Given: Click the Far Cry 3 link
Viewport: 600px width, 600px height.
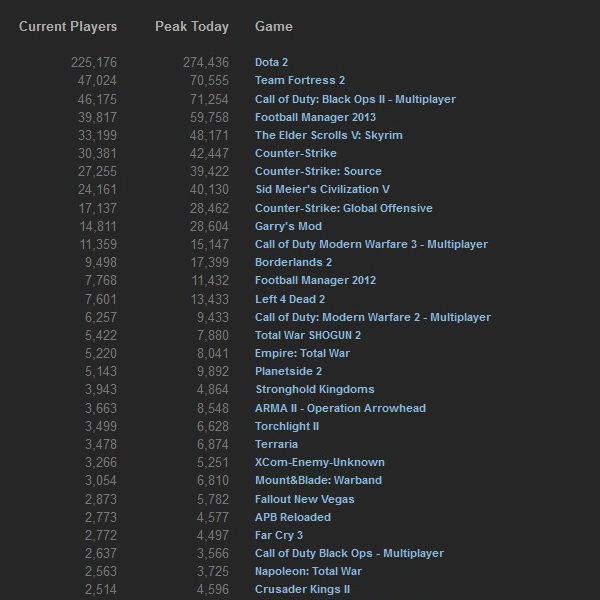Looking at the screenshot, I should coord(281,535).
